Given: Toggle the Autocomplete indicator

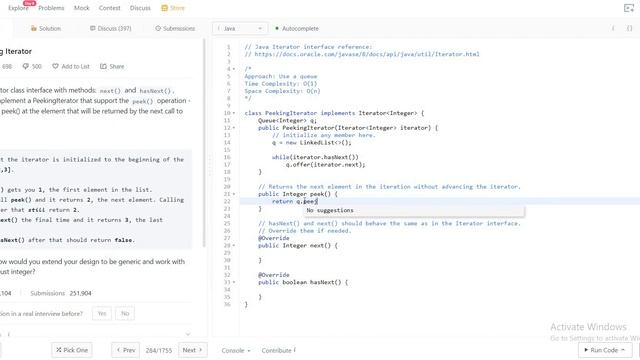Looking at the screenshot, I should coord(297,28).
